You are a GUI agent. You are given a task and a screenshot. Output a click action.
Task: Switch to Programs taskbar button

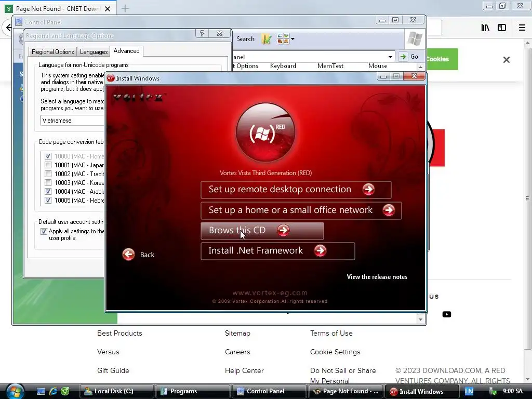point(192,391)
